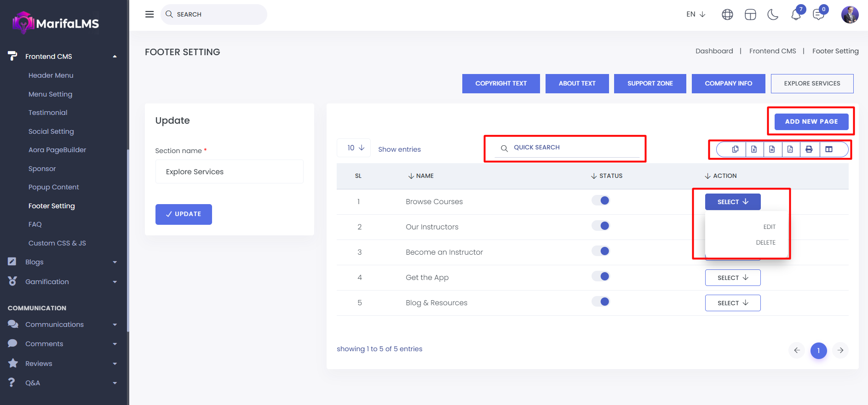Open Select dropdown for Blog & Resources
Image resolution: width=868 pixels, height=405 pixels.
(x=732, y=303)
